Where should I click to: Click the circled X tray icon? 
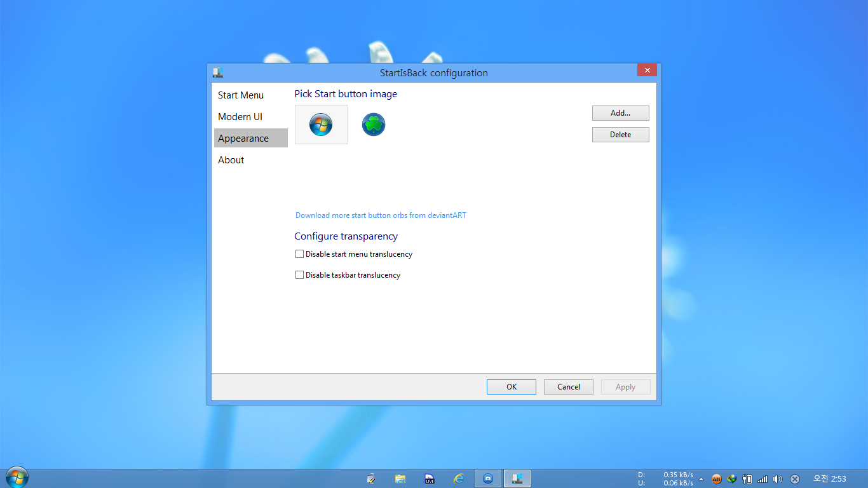(795, 479)
